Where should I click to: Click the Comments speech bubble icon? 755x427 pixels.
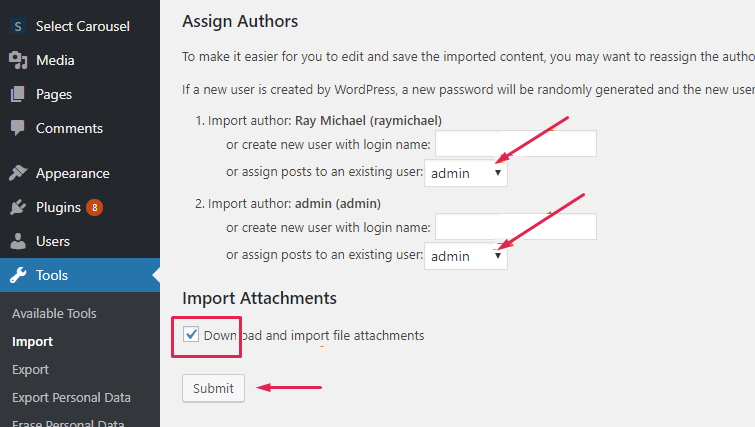tap(18, 128)
